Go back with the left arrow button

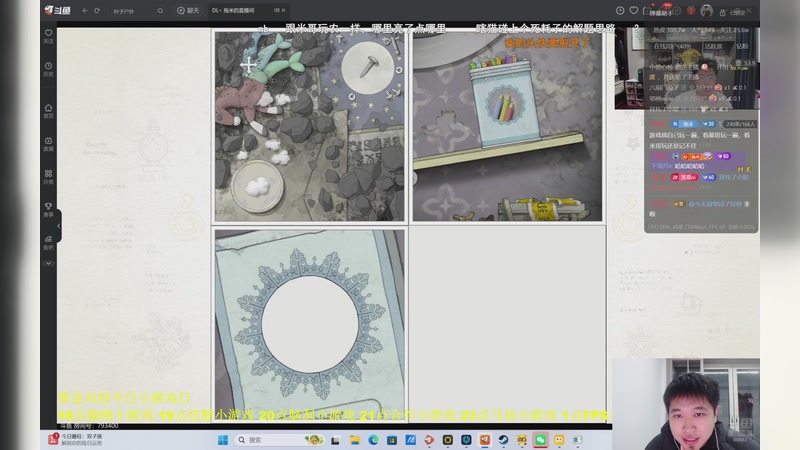click(x=85, y=10)
